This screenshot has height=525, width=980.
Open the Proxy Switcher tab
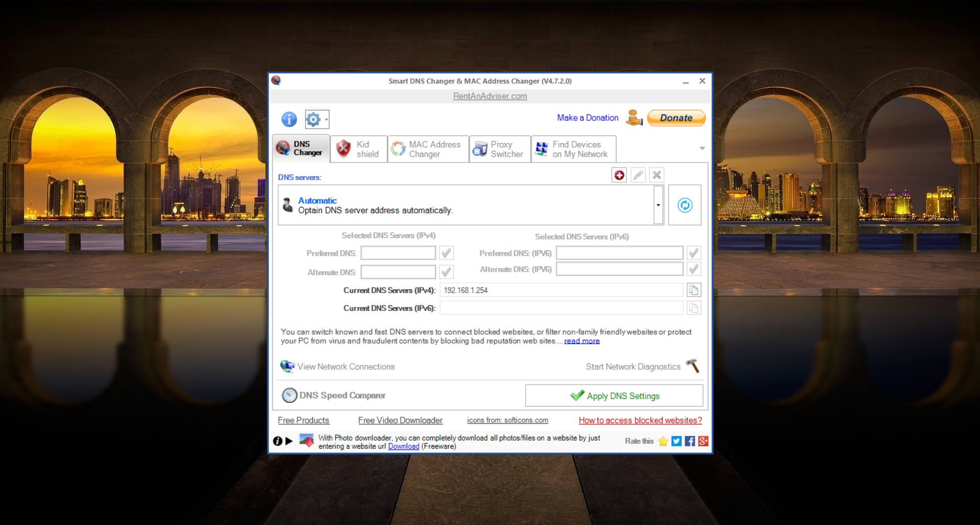pos(500,149)
